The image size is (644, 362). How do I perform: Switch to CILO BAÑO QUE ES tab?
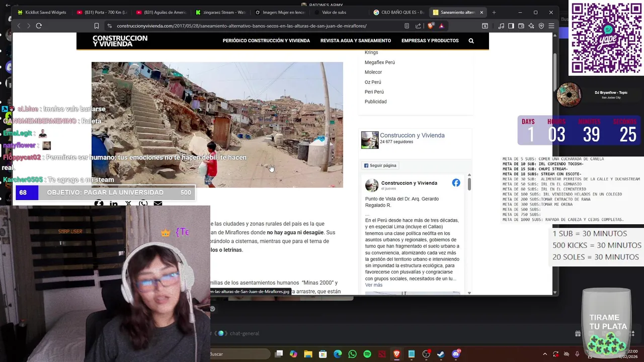pos(398,12)
